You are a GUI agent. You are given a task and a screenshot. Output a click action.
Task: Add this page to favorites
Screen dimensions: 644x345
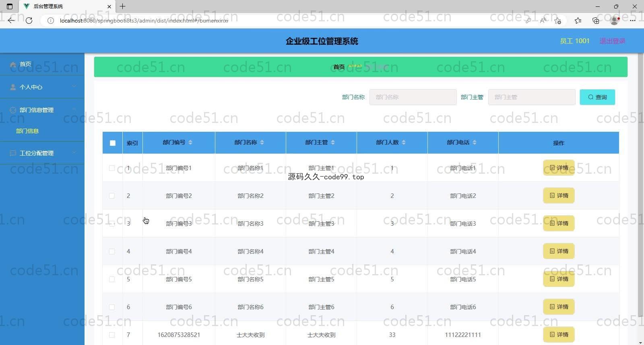click(557, 21)
